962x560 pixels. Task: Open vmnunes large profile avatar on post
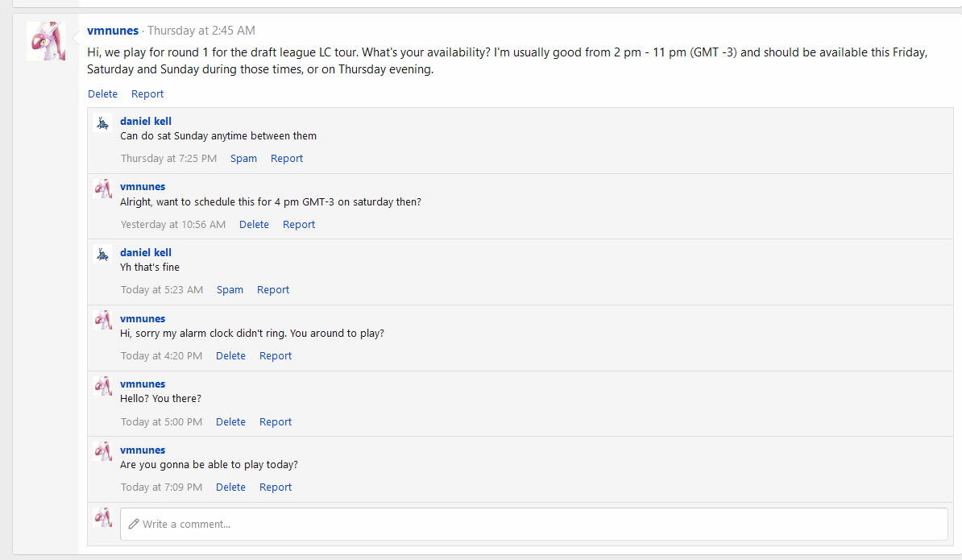point(46,41)
